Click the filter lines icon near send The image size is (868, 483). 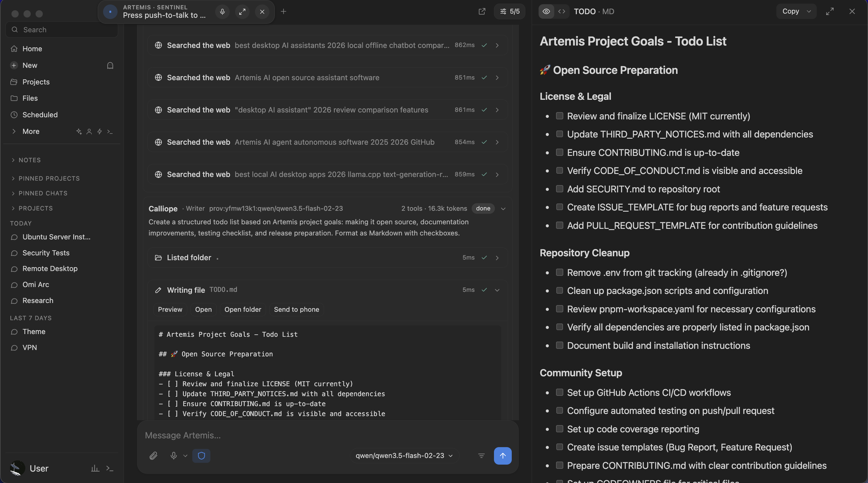point(482,456)
